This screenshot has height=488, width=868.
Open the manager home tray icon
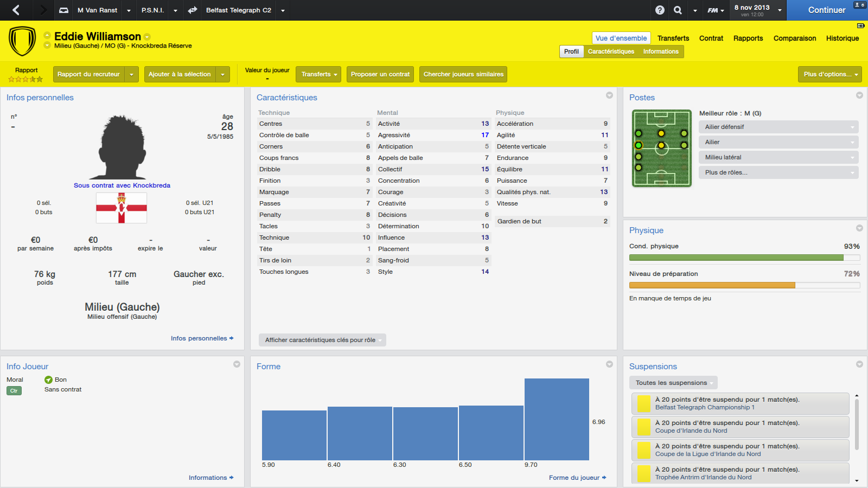coord(63,10)
